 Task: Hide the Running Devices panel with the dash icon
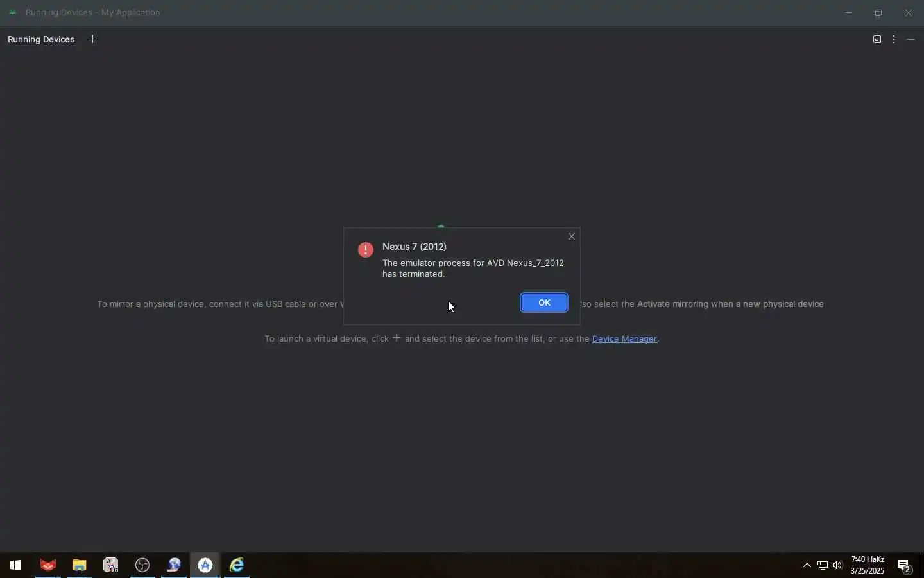click(911, 39)
